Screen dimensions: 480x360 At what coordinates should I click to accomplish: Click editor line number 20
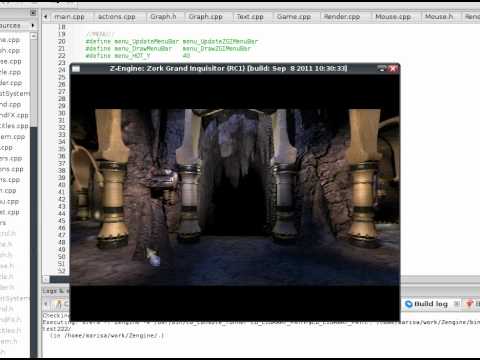(x=62, y=41)
